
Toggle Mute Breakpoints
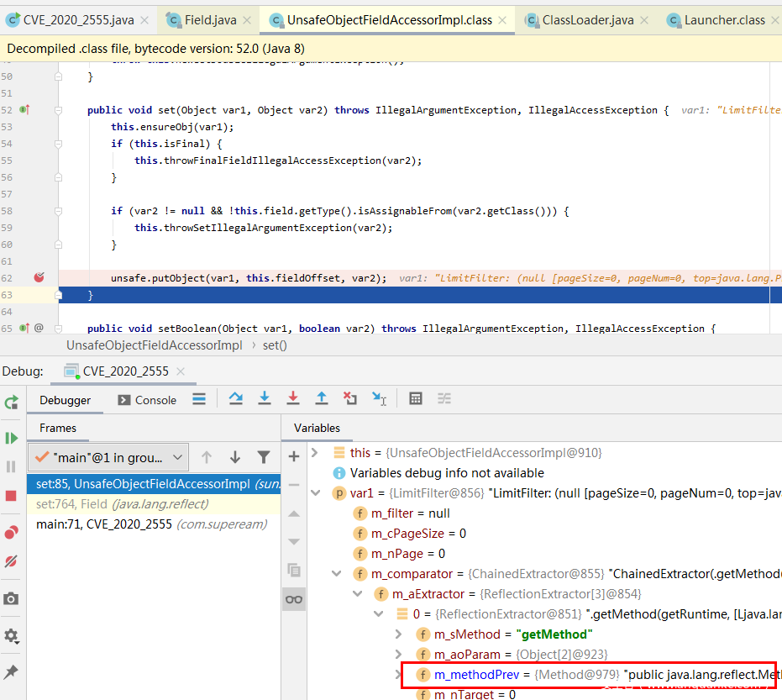pos(11,561)
